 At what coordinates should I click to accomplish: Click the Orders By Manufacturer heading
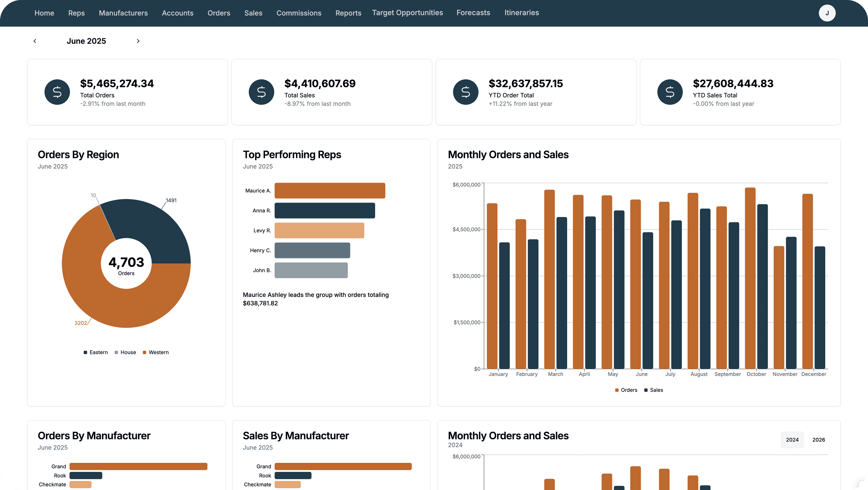[x=94, y=435]
